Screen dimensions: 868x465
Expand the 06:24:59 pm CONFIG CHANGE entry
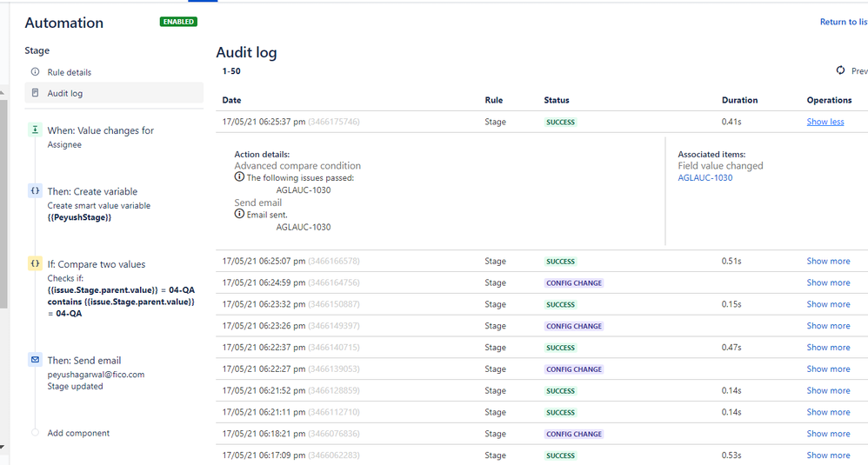point(828,282)
